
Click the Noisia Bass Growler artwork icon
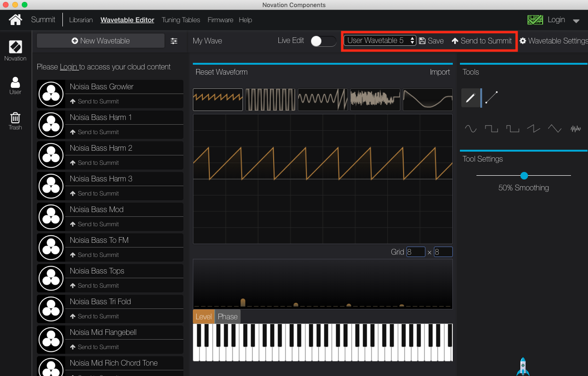tap(51, 94)
